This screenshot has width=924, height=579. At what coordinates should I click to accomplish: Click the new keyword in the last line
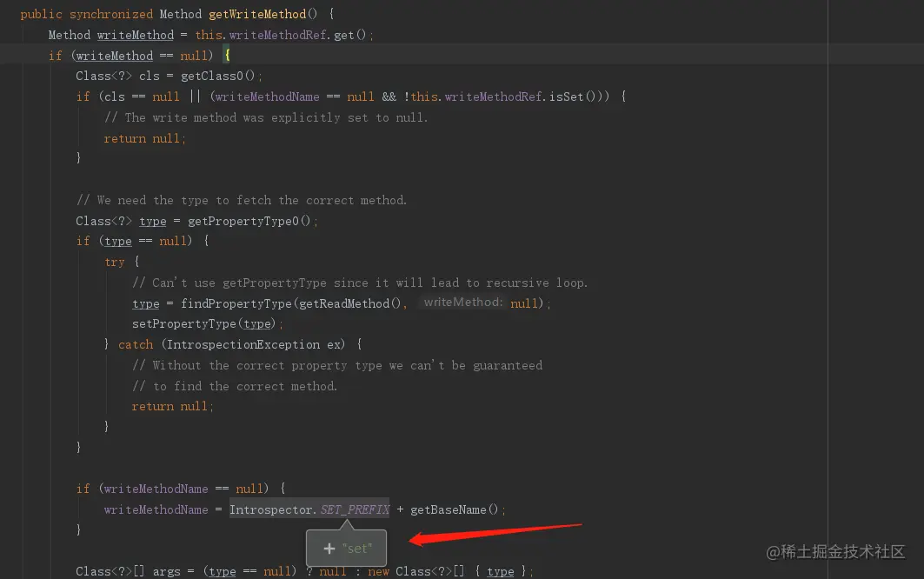[378, 571]
